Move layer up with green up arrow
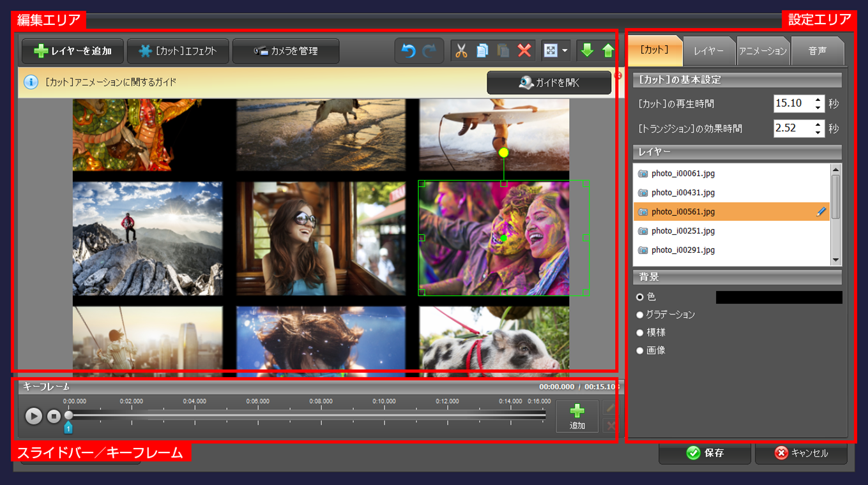Viewport: 868px width, 485px height. coord(607,51)
